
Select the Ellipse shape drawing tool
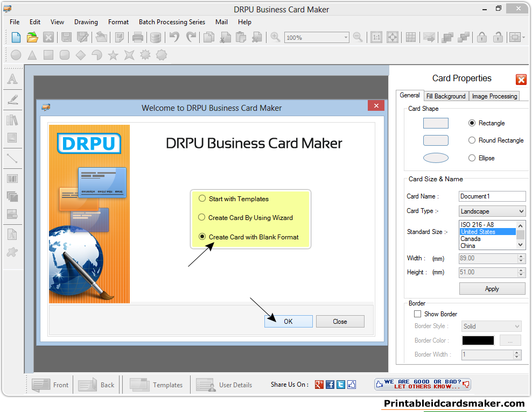coord(16,55)
